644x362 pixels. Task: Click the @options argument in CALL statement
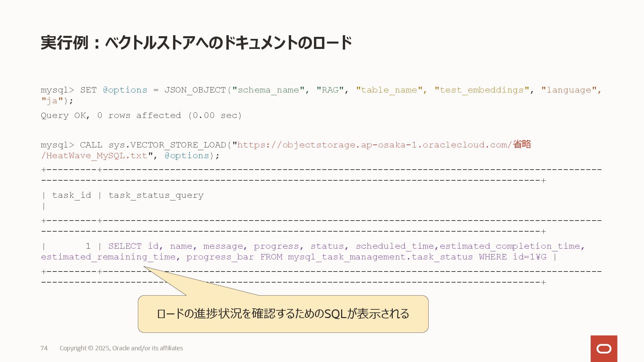click(187, 156)
